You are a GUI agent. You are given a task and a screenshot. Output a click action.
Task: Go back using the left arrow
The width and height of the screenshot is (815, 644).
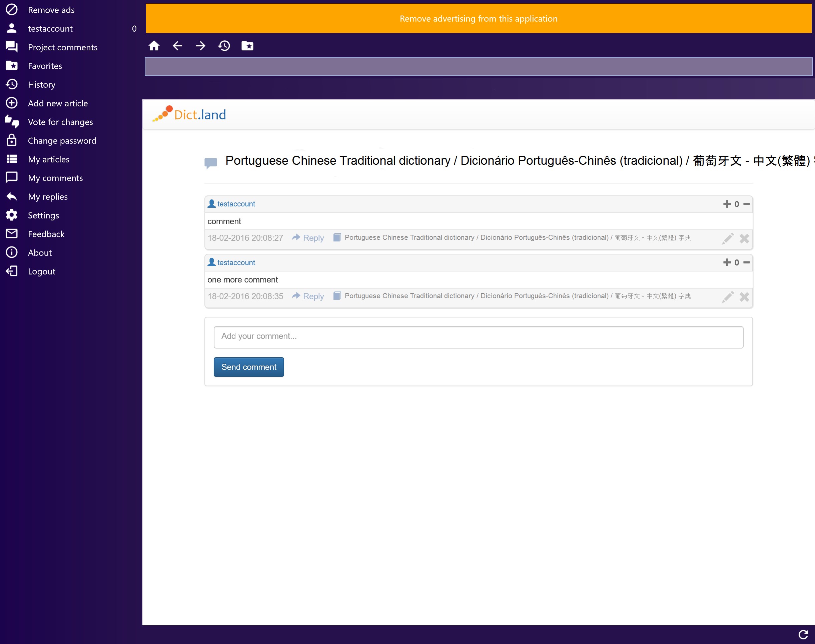click(x=177, y=46)
